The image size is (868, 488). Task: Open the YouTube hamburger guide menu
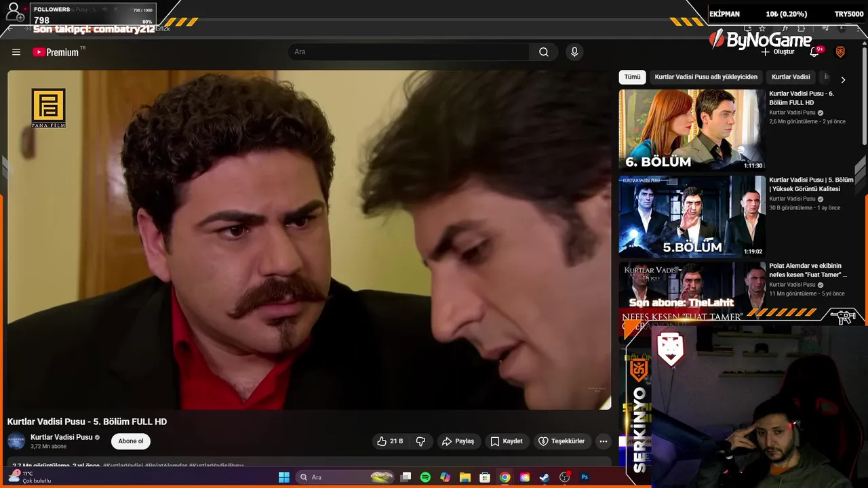(x=16, y=52)
